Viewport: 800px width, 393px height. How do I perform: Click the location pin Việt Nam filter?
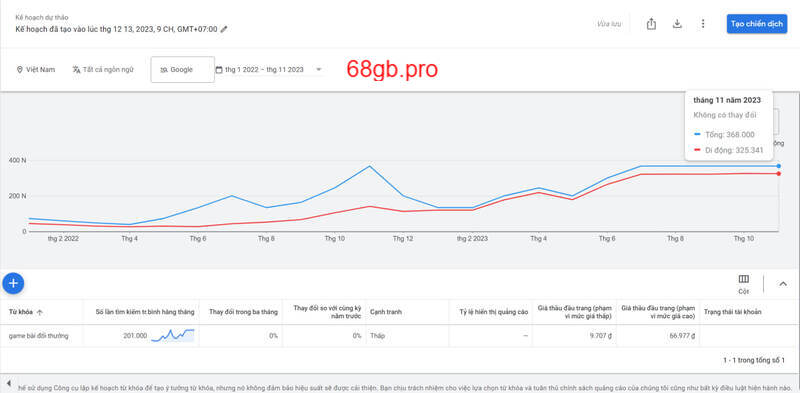pyautogui.click(x=36, y=69)
